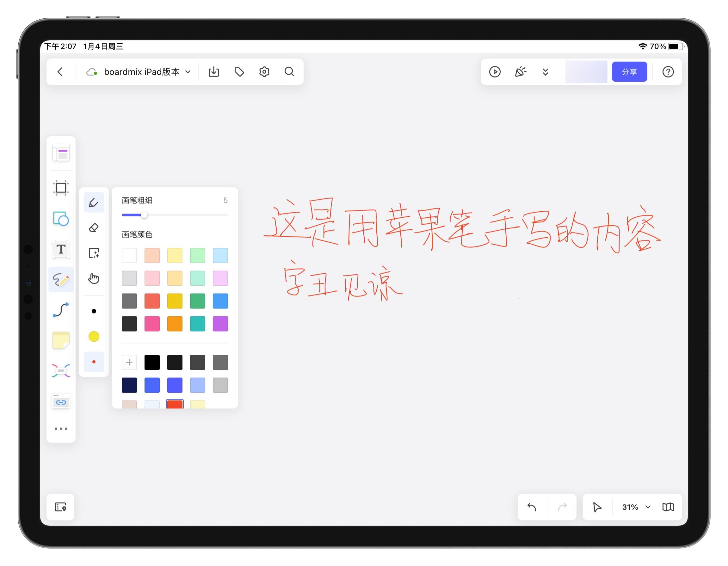
Task: Select the connector/curve arrow tool
Action: [61, 310]
